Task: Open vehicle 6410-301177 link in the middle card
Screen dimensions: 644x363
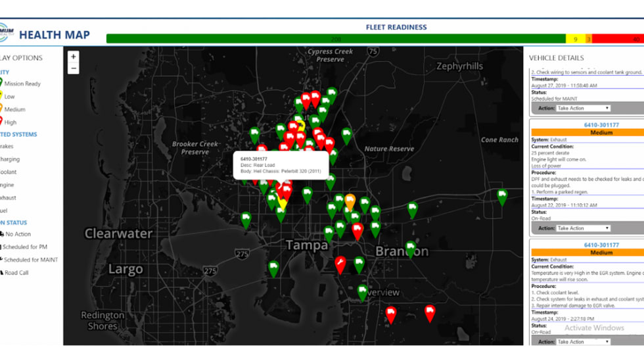Action: click(x=601, y=125)
